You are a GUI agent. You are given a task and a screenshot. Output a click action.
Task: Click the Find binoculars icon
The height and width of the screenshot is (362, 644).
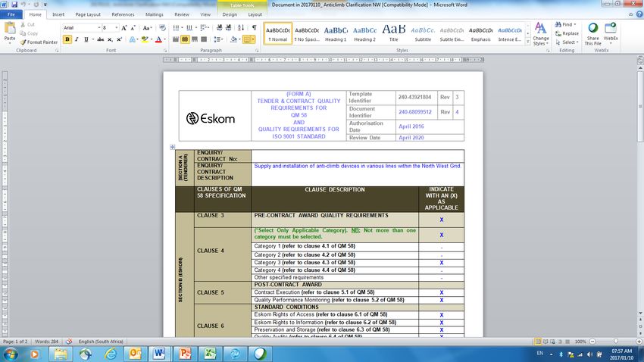(x=558, y=25)
